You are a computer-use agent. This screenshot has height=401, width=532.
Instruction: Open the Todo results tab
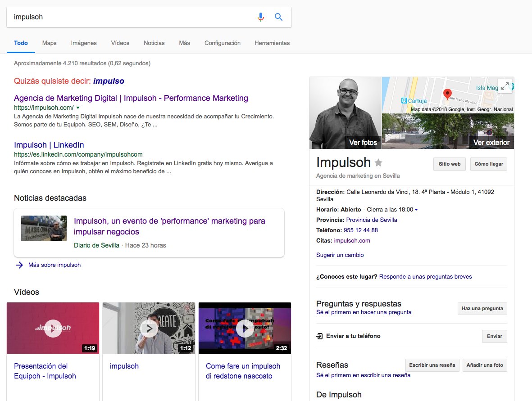[21, 43]
